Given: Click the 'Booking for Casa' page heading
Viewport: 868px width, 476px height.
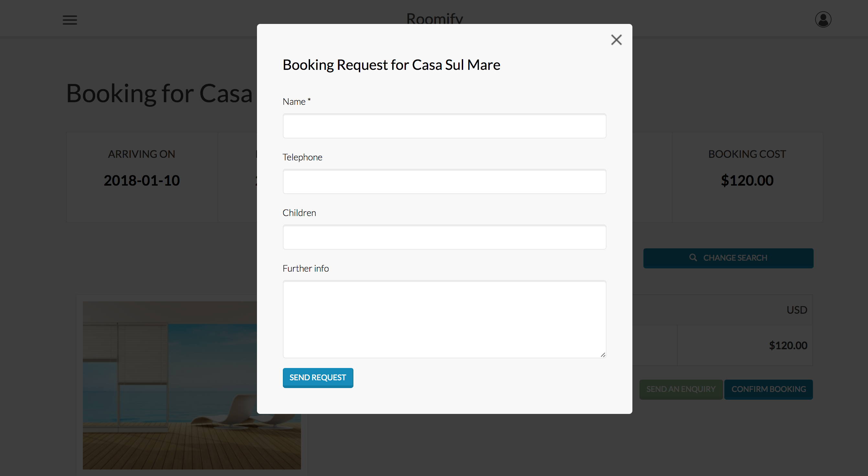Looking at the screenshot, I should click(x=159, y=93).
